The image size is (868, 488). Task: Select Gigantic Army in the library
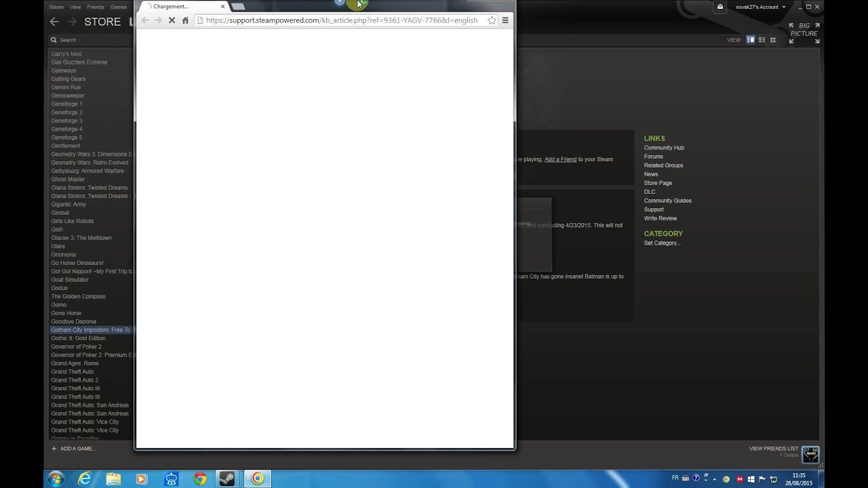(x=68, y=205)
